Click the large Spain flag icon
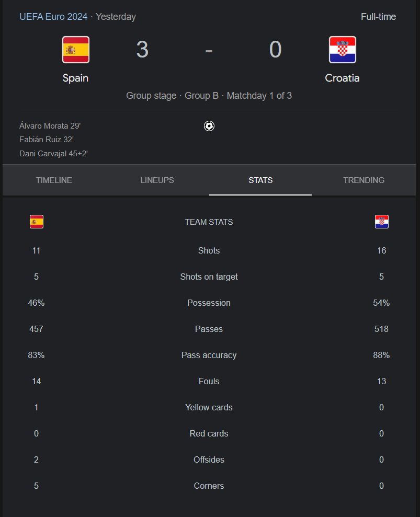The height and width of the screenshot is (517, 420). click(76, 50)
